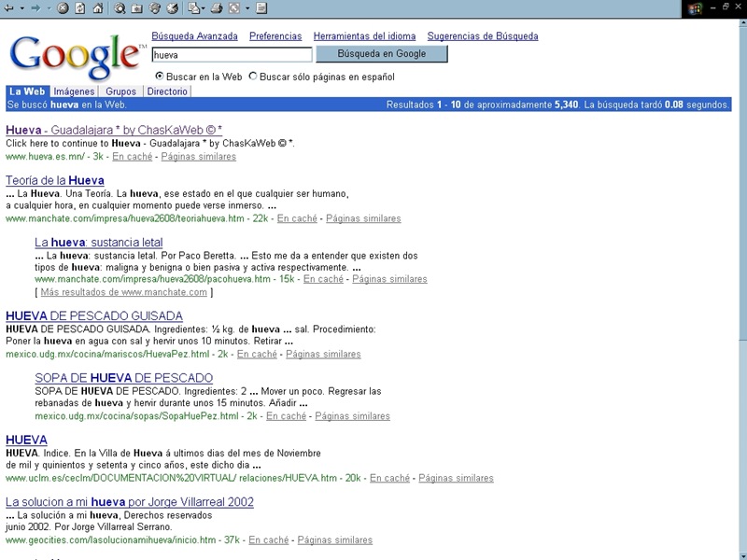Screen dimensions: 747x560
Task: Click the 'Se buscó hueva en la Web.' text
Action: [x=66, y=105]
